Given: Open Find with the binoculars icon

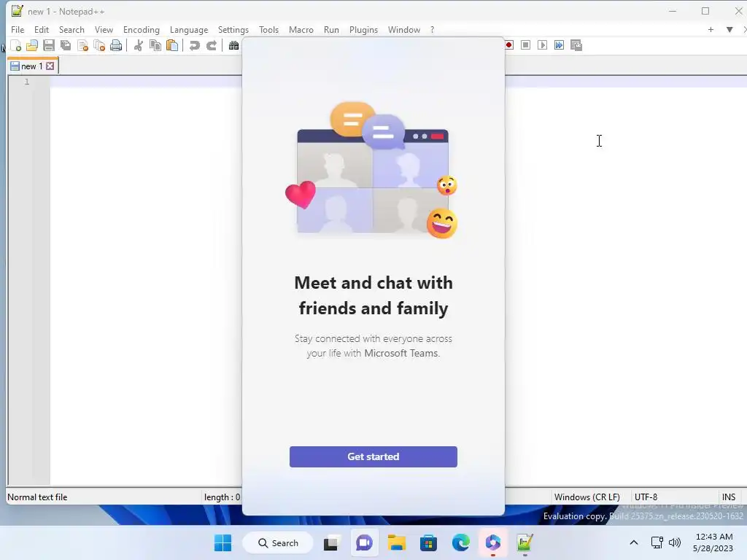Looking at the screenshot, I should 233,46.
